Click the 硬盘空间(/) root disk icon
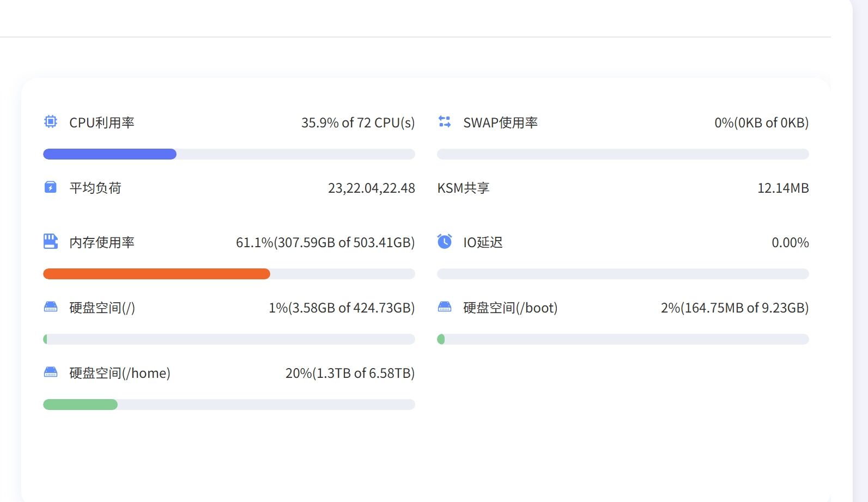Viewport: 868px width, 502px height. (50, 308)
